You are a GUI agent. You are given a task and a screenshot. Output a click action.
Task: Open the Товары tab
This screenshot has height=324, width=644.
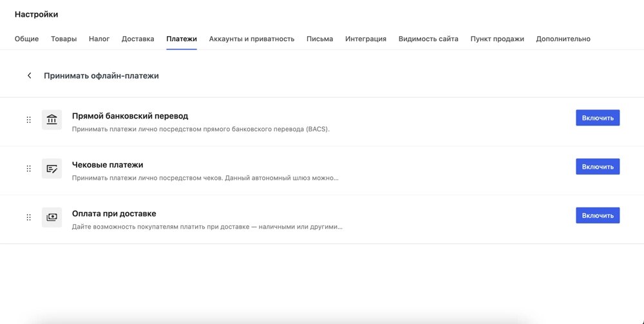coord(64,39)
